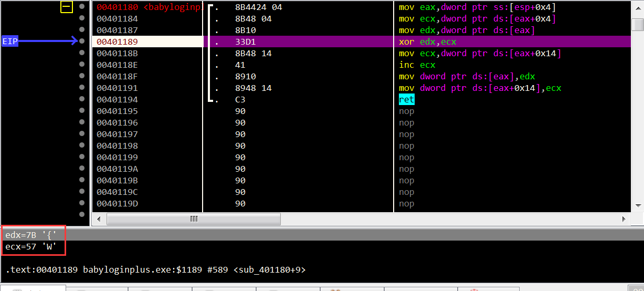Click opcode bytes 8B10
Viewport: 644px width, 291px height.
tap(245, 30)
